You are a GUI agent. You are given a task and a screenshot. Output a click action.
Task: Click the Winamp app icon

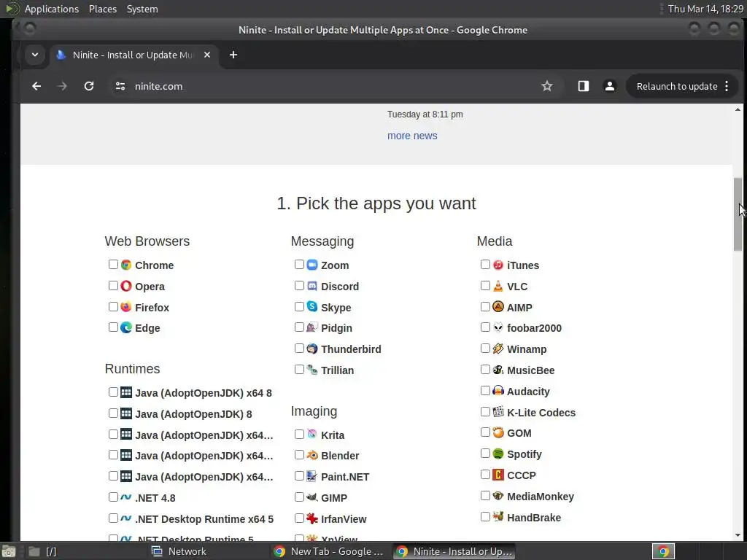[x=498, y=349]
